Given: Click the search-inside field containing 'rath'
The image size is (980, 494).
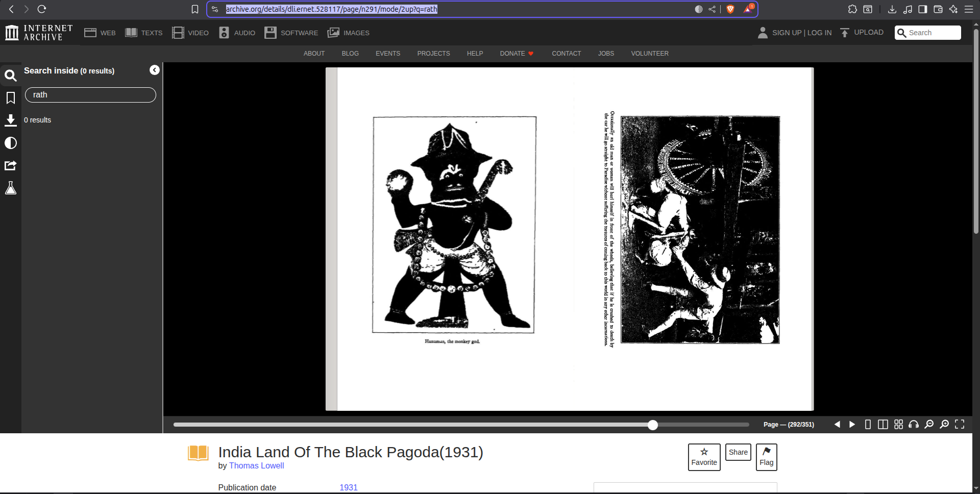Looking at the screenshot, I should tap(90, 95).
